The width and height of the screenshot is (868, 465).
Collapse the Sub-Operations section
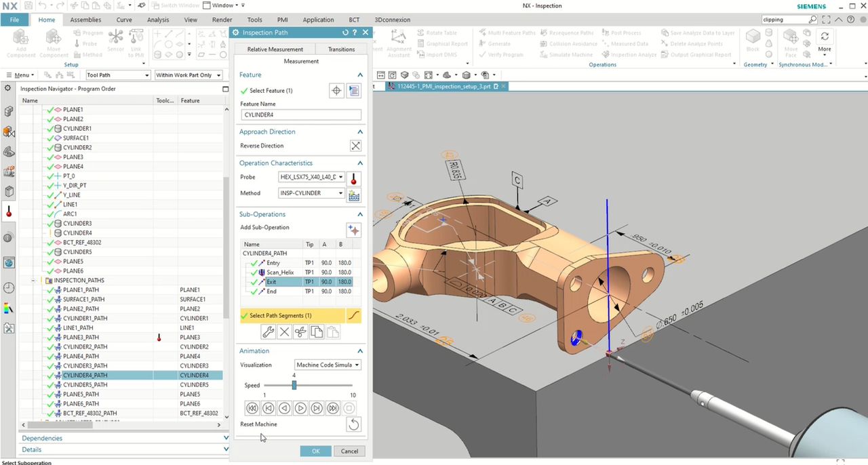pos(360,214)
